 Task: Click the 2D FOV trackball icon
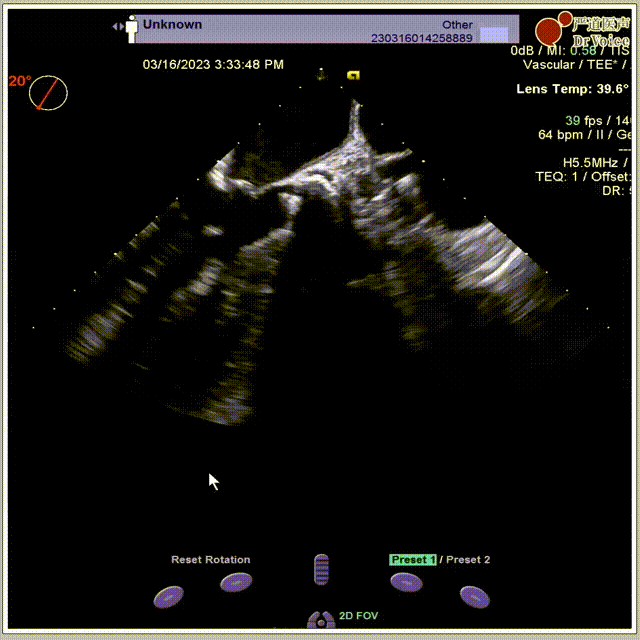(320, 621)
